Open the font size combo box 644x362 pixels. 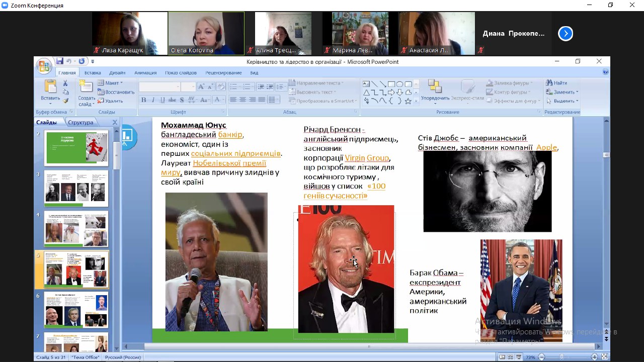188,87
